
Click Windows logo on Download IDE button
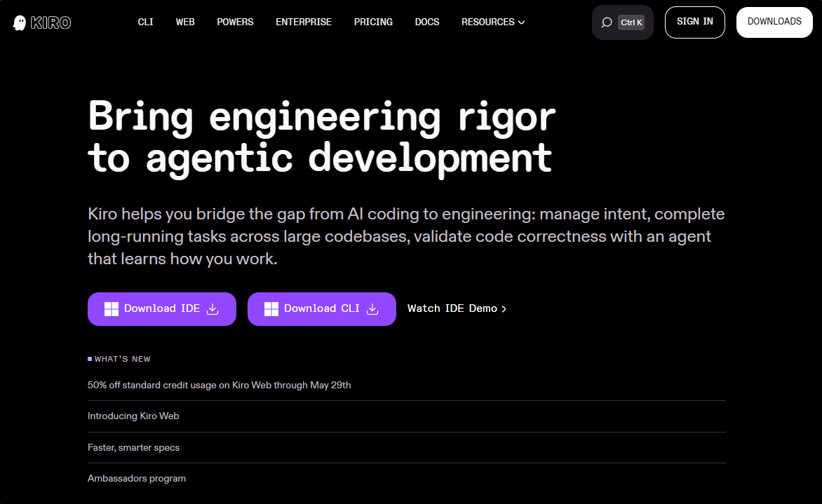coord(111,309)
